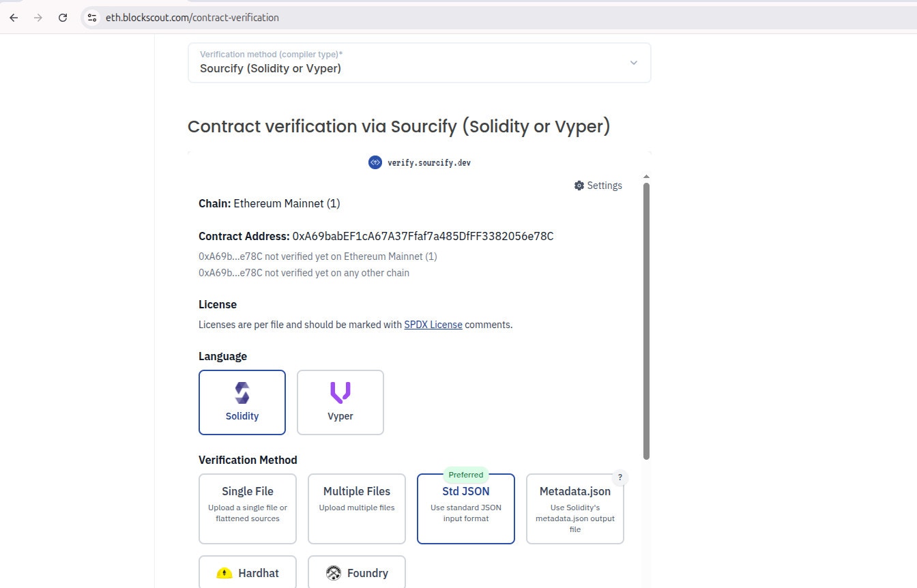Viewport: 917px width, 588px height.
Task: Open verify.sourcify.dev link
Action: [x=428, y=162]
